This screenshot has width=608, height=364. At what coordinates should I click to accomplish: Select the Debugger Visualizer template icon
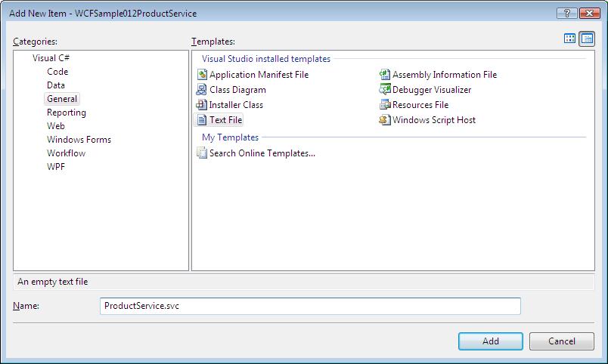tap(384, 89)
